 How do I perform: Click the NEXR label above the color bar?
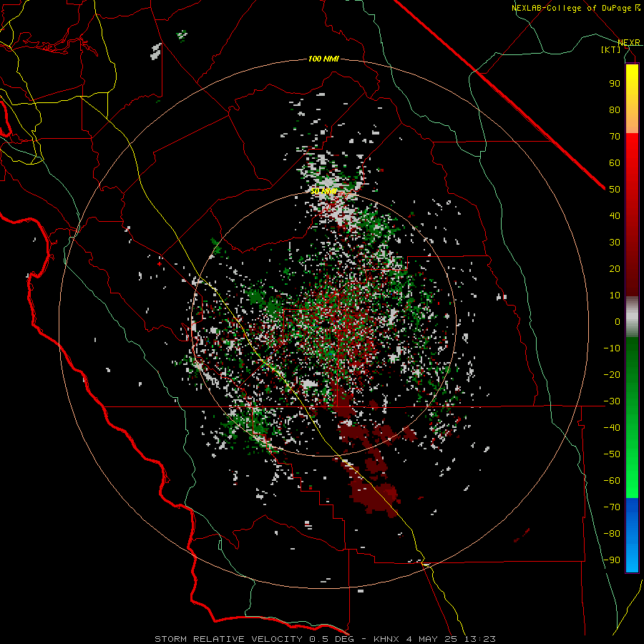click(629, 42)
